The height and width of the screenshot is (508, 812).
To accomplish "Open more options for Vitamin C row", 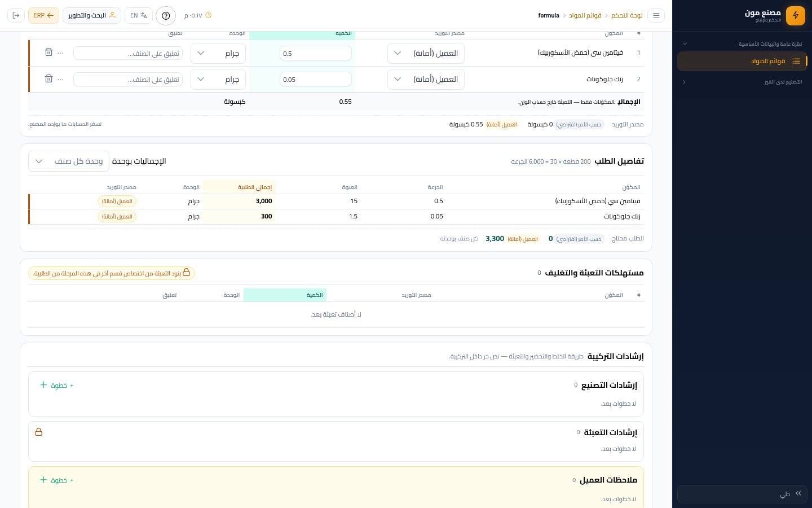I will pos(61,52).
